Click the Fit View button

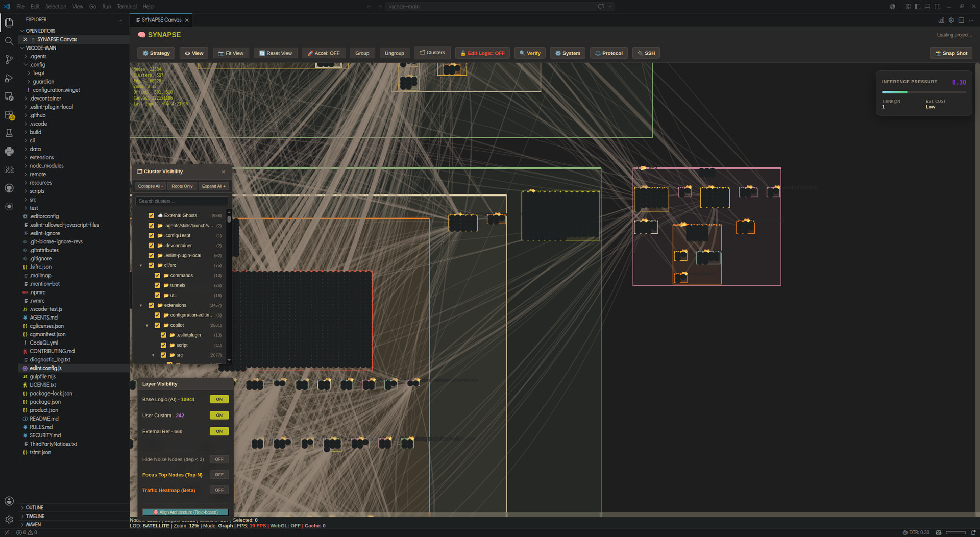231,53
